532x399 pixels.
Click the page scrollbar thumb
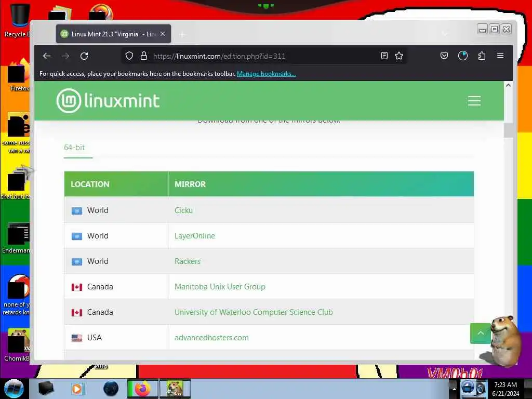[508, 130]
